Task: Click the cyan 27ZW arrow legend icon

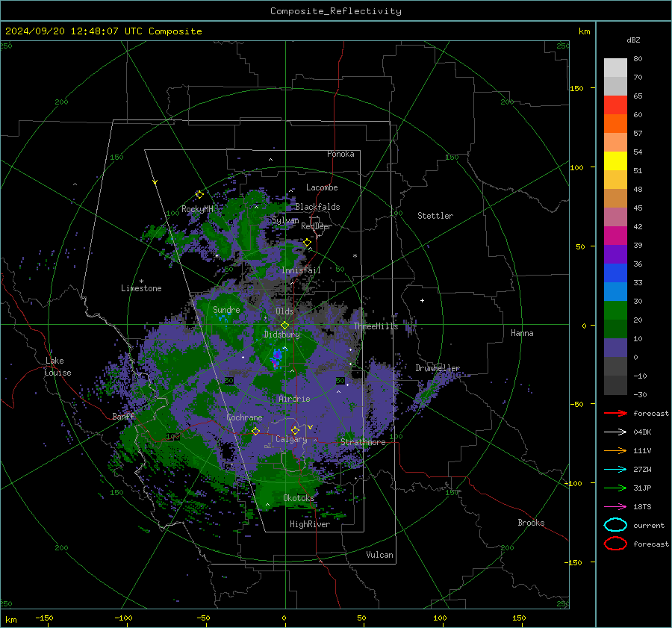Action: point(615,470)
